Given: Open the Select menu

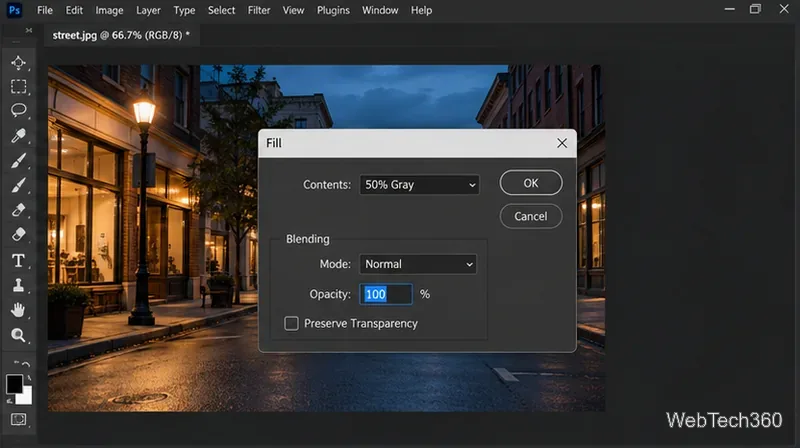Looking at the screenshot, I should tap(221, 10).
